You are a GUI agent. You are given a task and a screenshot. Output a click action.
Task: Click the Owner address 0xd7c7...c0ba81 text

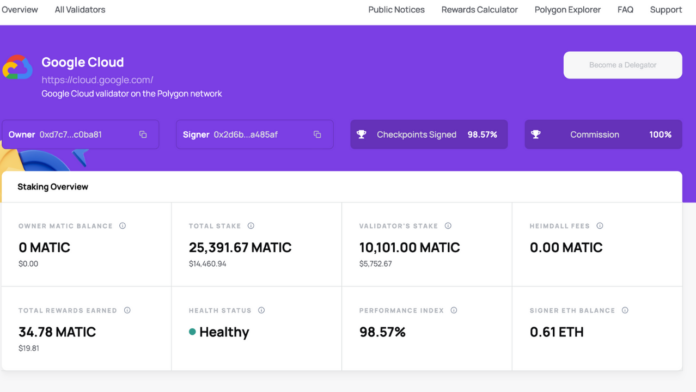[71, 135]
